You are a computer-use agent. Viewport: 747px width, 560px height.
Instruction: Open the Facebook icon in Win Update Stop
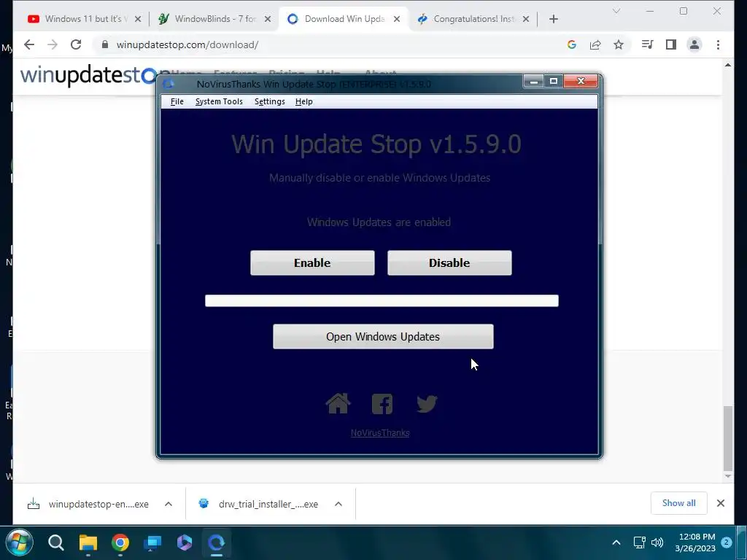[x=382, y=404]
